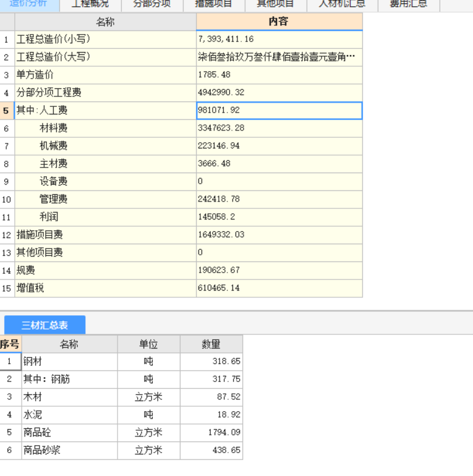This screenshot has height=476, width=473.
Task: Click the value 223146.94
Action: pos(279,146)
